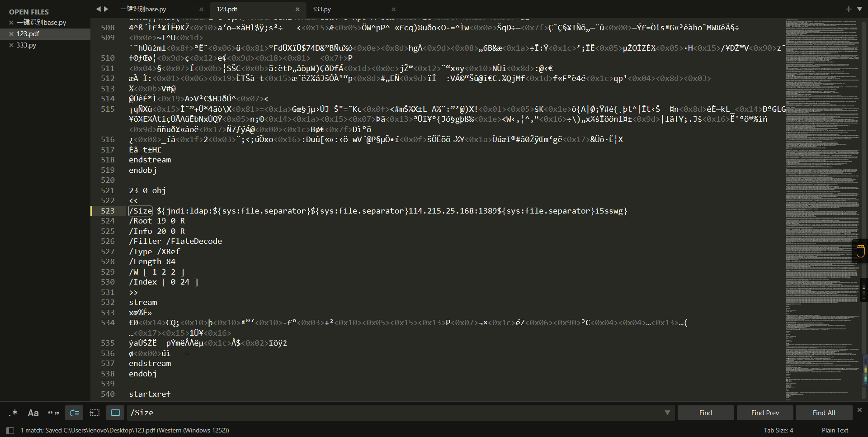Image resolution: width=868 pixels, height=437 pixels.
Task: Toggle wrap search option
Action: pyautogui.click(x=74, y=413)
